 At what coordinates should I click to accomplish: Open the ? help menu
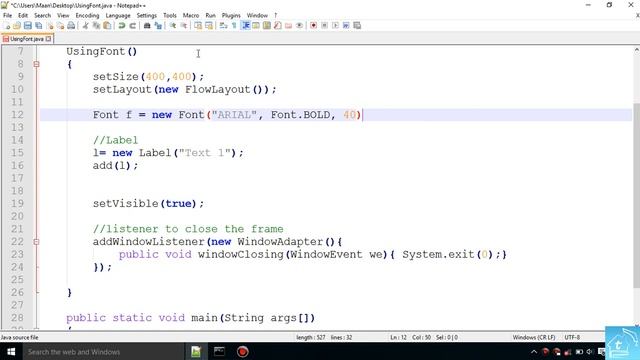point(276,16)
